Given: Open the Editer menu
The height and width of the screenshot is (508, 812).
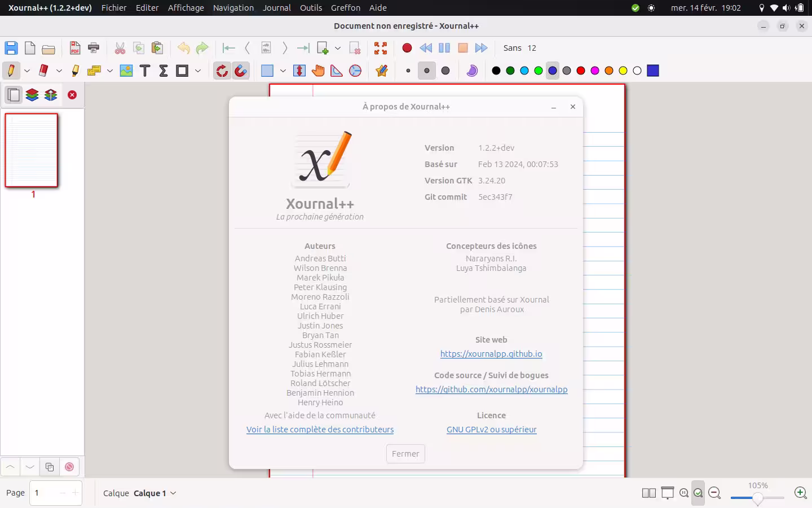Looking at the screenshot, I should (x=147, y=8).
